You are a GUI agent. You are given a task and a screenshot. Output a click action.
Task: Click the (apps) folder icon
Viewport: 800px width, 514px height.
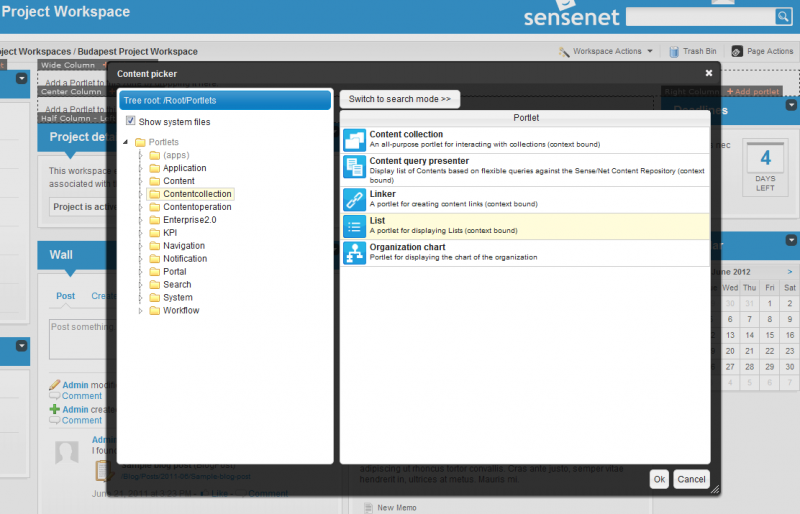155,155
